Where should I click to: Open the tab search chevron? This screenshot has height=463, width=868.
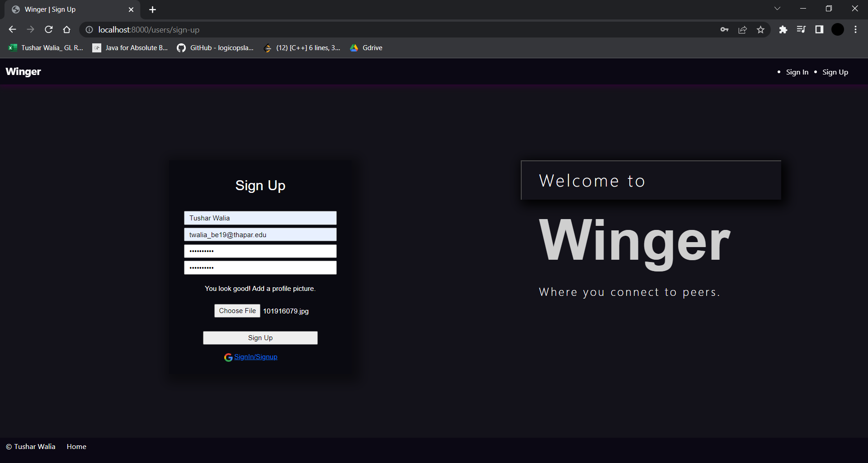[x=778, y=8]
